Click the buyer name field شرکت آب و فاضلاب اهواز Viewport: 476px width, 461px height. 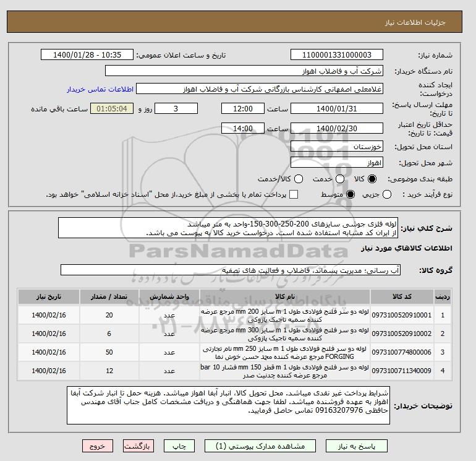[x=244, y=71]
